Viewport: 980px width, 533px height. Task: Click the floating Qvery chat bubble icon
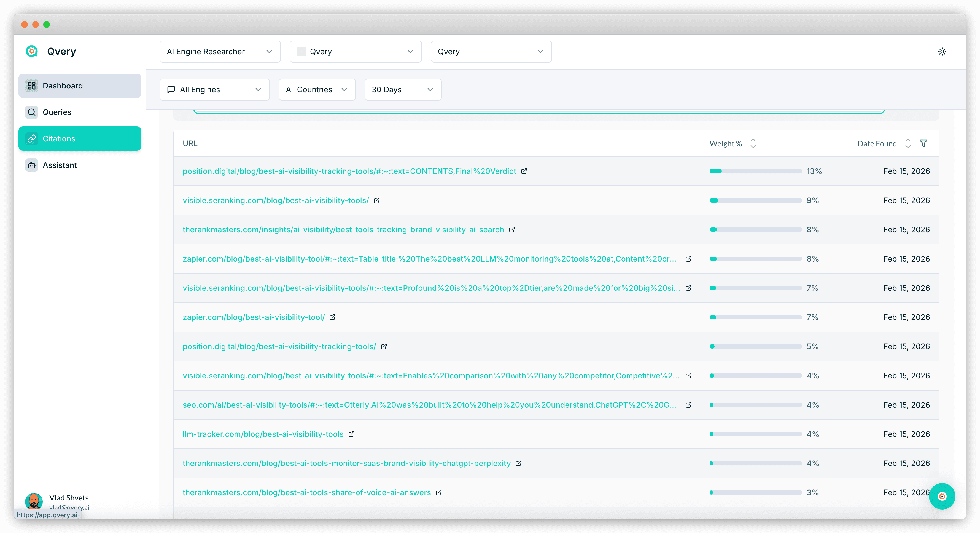click(942, 496)
